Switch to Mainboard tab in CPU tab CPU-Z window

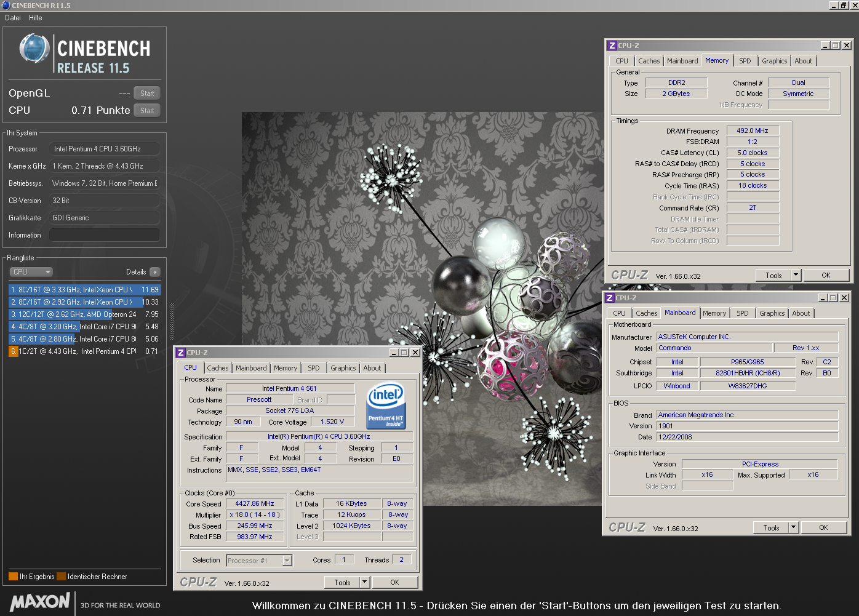251,368
